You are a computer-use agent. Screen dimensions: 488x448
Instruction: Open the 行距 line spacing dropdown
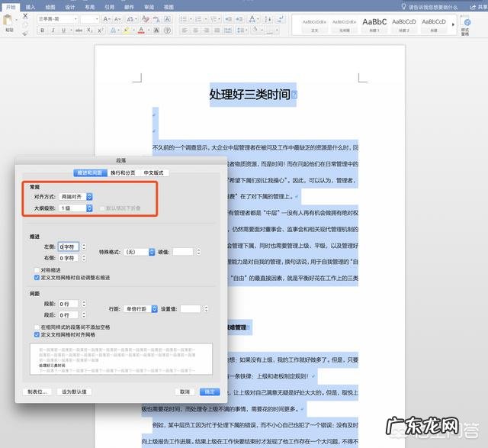140,309
